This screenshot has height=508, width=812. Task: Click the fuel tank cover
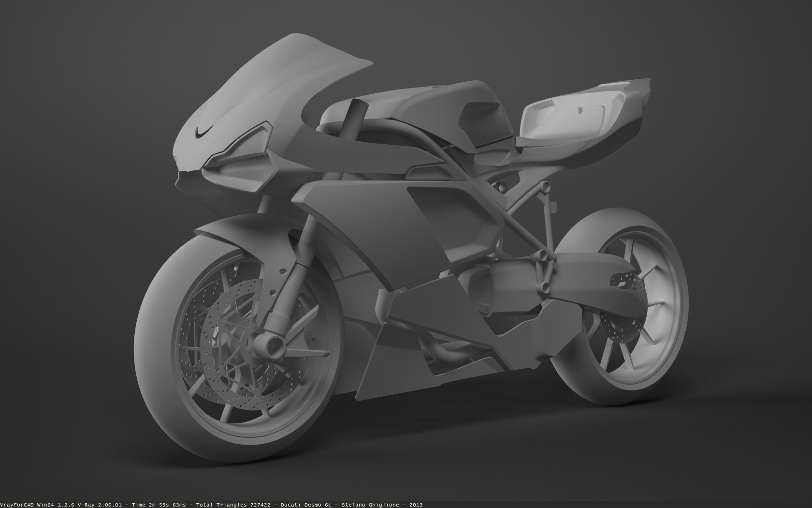(x=411, y=109)
